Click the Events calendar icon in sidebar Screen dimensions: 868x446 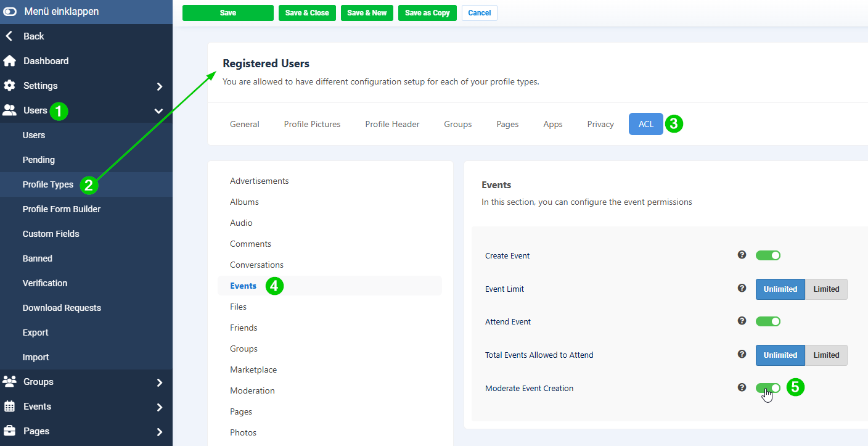pyautogui.click(x=10, y=407)
